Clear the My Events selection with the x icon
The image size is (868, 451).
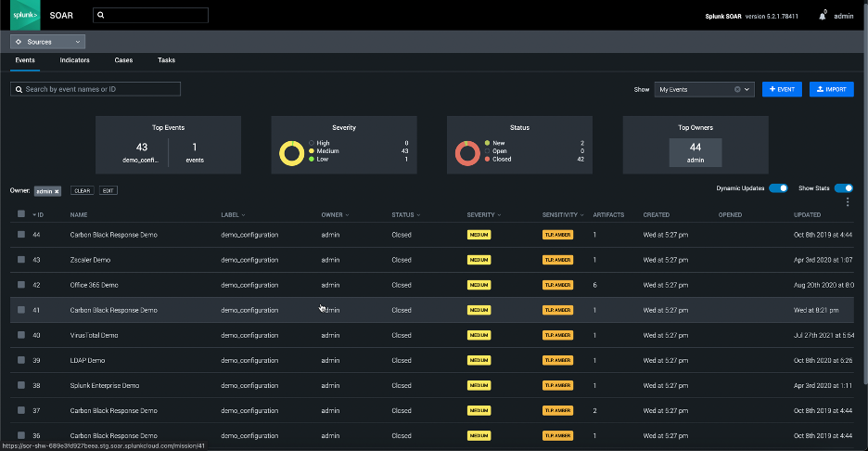tap(738, 90)
